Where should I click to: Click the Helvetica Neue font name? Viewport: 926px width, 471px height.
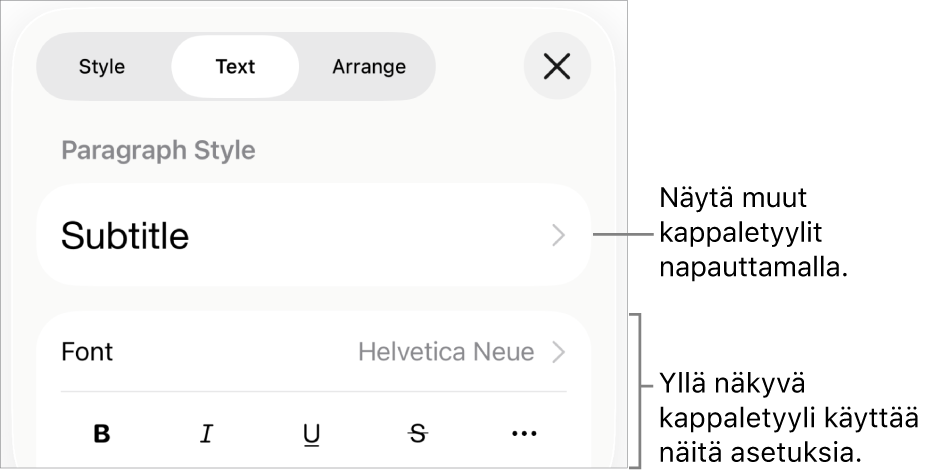446,352
